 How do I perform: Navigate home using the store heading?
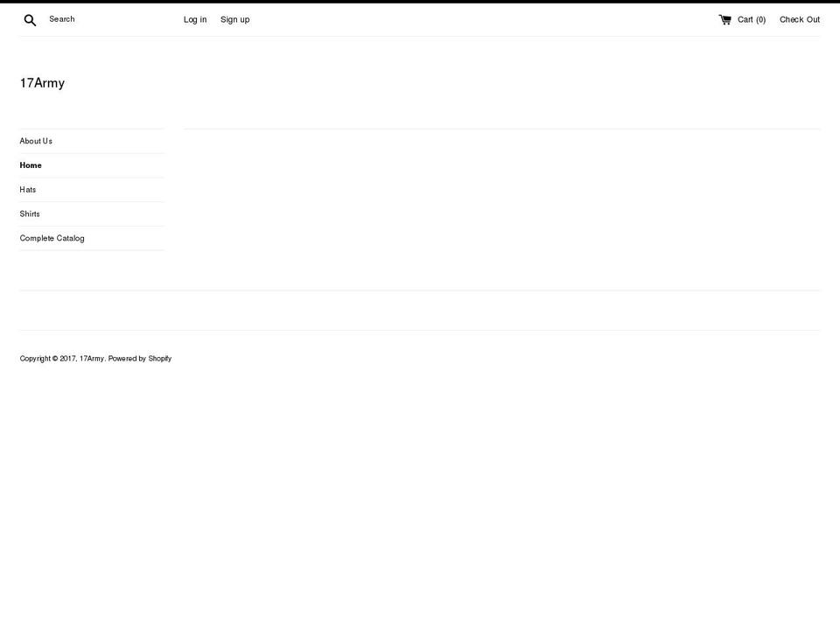(x=42, y=82)
